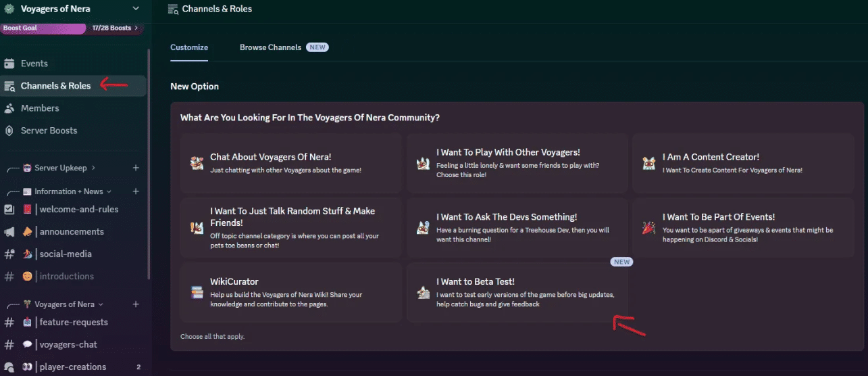Image resolution: width=868 pixels, height=376 pixels.
Task: Open the feature-requests channel
Action: tap(73, 323)
